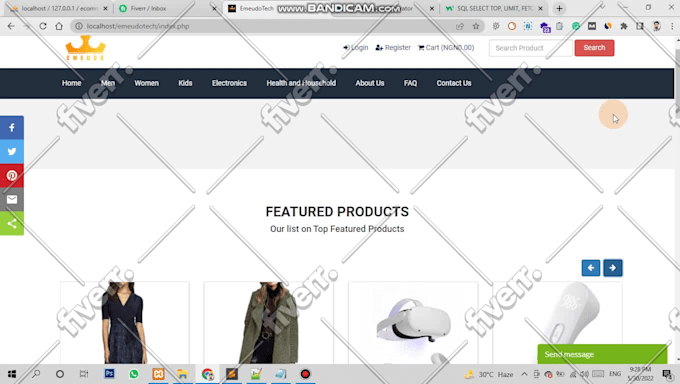Select Home in the navigation bar
The image size is (680, 384).
72,83
